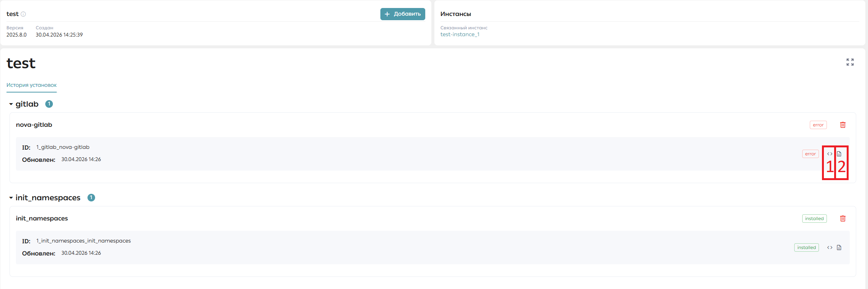Switch to История установок tab
The image size is (868, 289).
click(x=32, y=85)
